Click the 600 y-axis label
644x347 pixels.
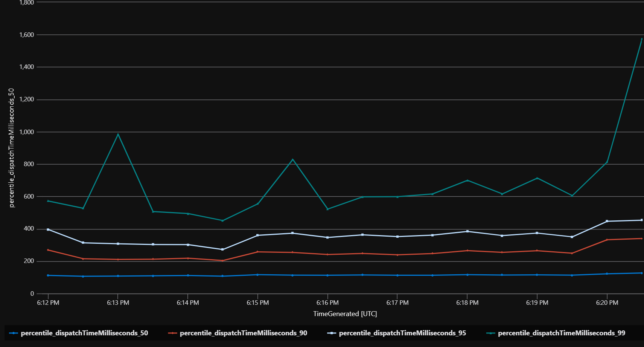[29, 197]
